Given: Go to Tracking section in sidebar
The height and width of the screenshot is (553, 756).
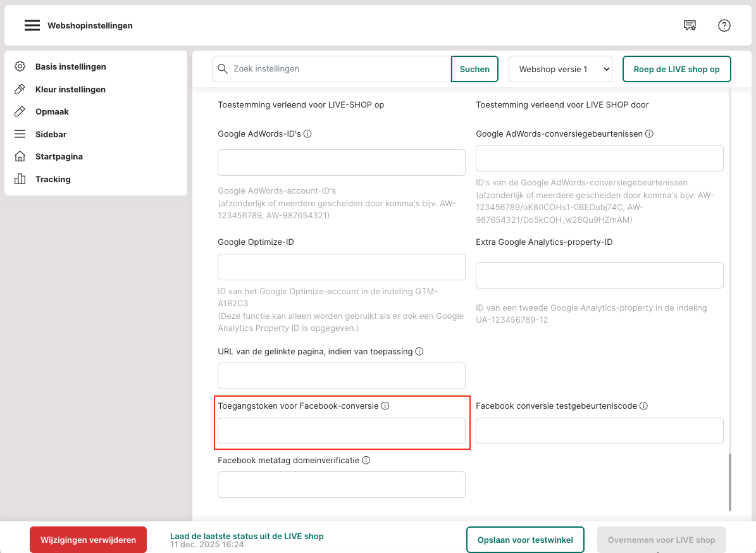Looking at the screenshot, I should click(53, 179).
